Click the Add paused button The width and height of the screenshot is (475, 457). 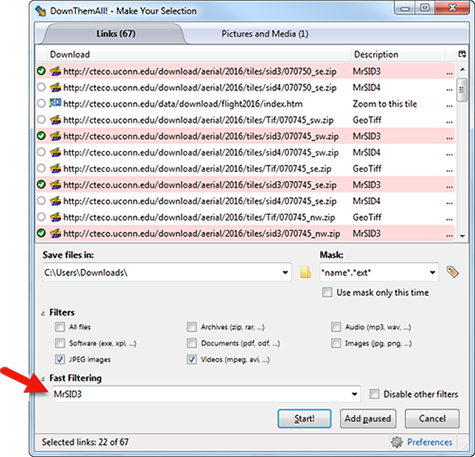coord(368,418)
